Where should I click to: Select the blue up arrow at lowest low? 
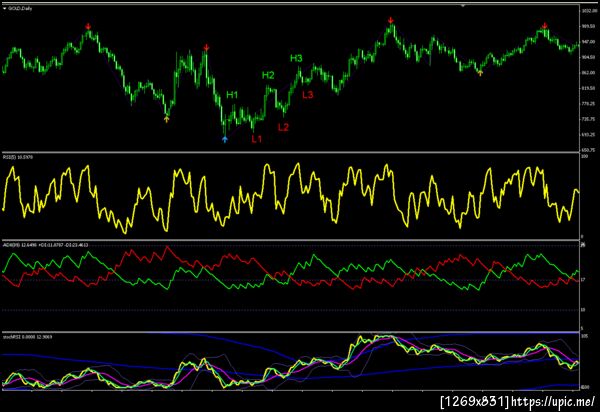click(225, 139)
